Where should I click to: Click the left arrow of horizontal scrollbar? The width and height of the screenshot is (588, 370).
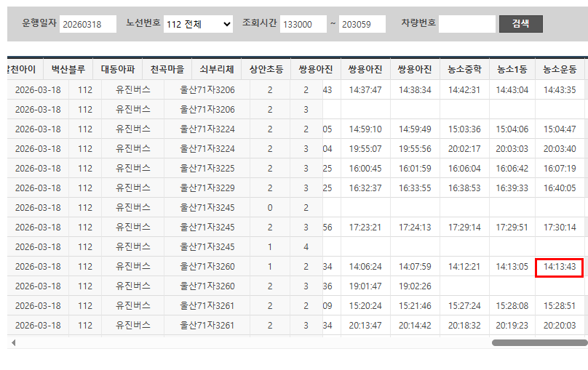click(12, 342)
